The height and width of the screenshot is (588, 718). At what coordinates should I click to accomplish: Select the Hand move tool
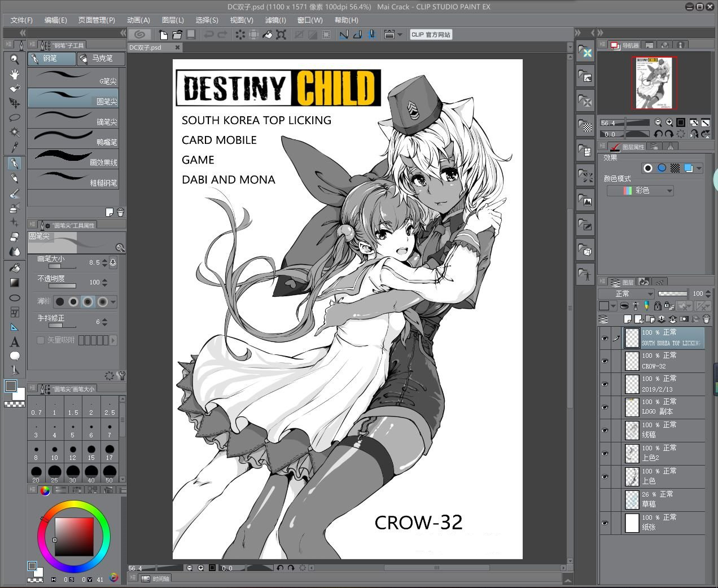pos(15,74)
